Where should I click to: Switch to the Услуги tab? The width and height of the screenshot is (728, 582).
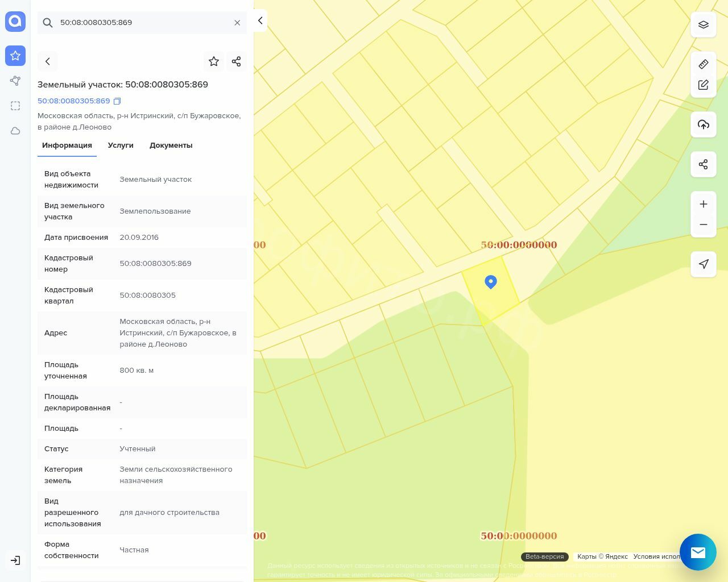click(x=121, y=145)
